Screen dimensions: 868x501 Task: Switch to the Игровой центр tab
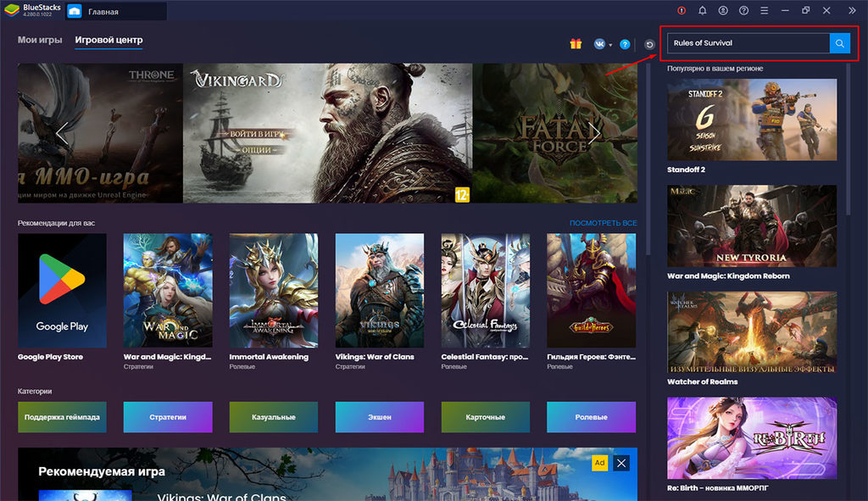point(108,40)
